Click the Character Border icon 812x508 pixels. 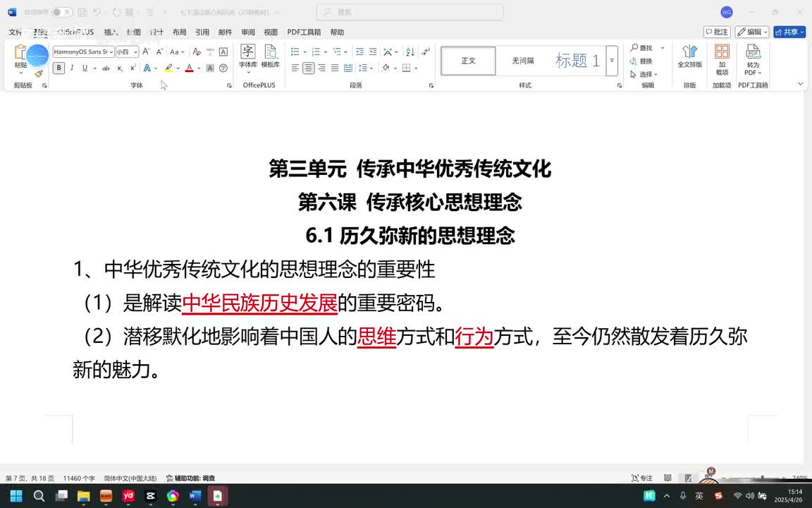pyautogui.click(x=223, y=52)
